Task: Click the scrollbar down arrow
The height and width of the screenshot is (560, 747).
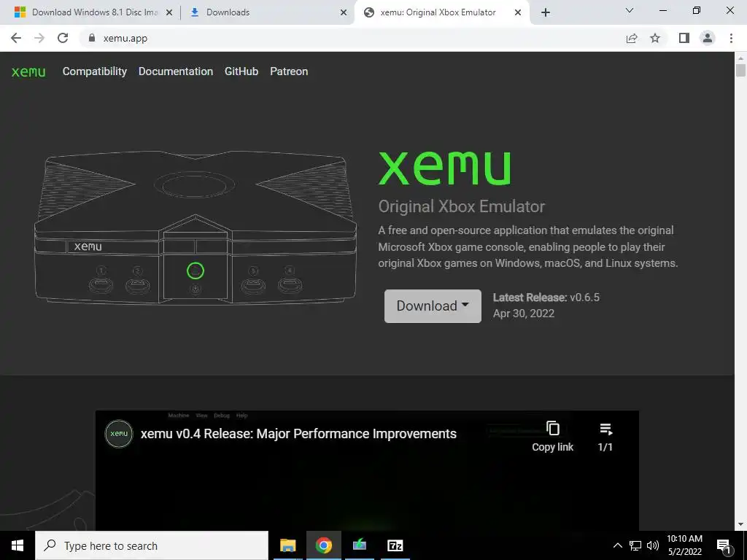Action: pyautogui.click(x=740, y=524)
